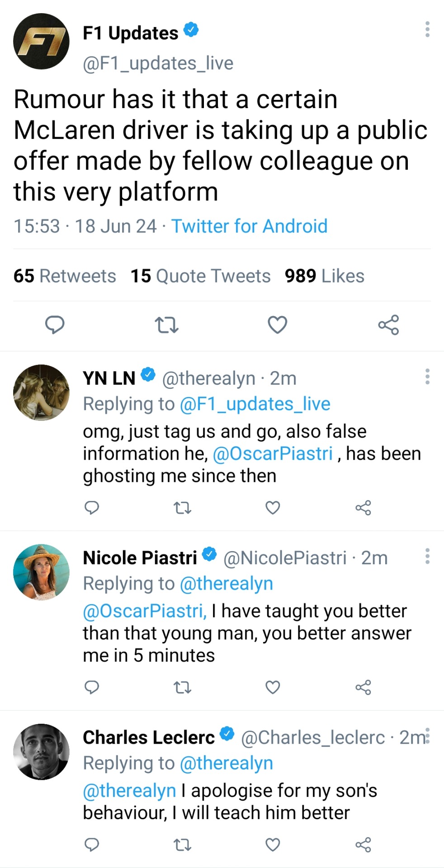
Task: Reply to the F1 Updates main tweet
Action: click(x=55, y=325)
